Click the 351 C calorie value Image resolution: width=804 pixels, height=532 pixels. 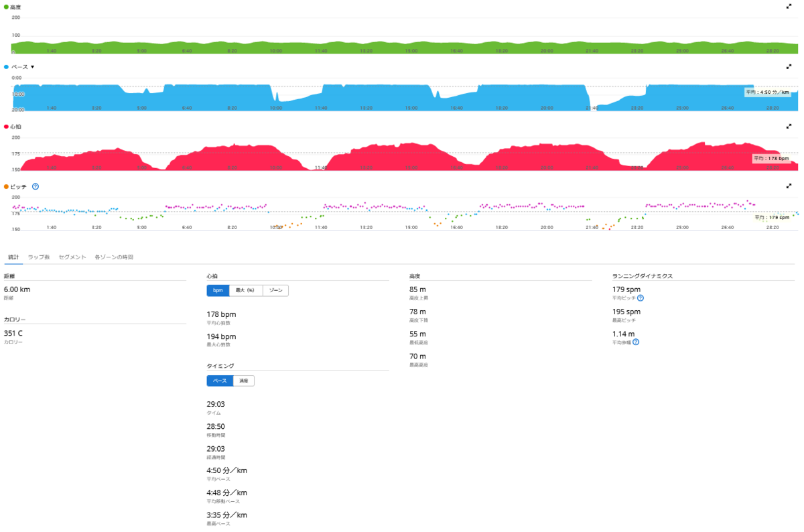point(13,333)
